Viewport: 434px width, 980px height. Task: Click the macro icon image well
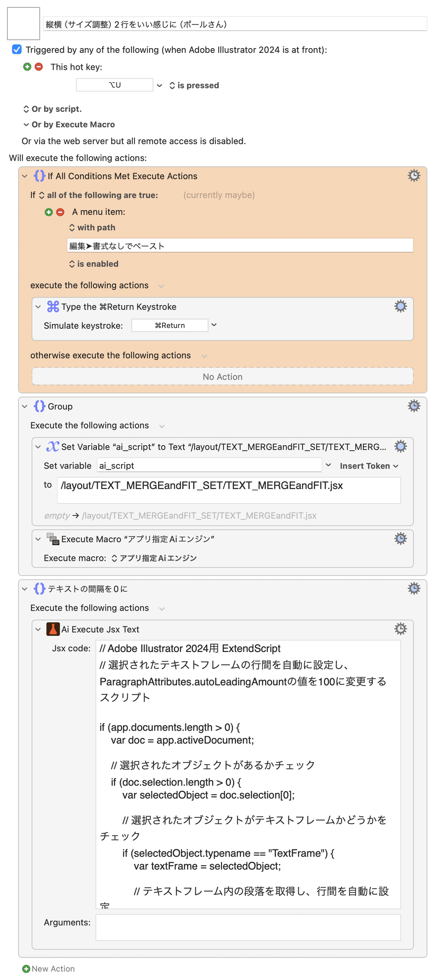(24, 24)
